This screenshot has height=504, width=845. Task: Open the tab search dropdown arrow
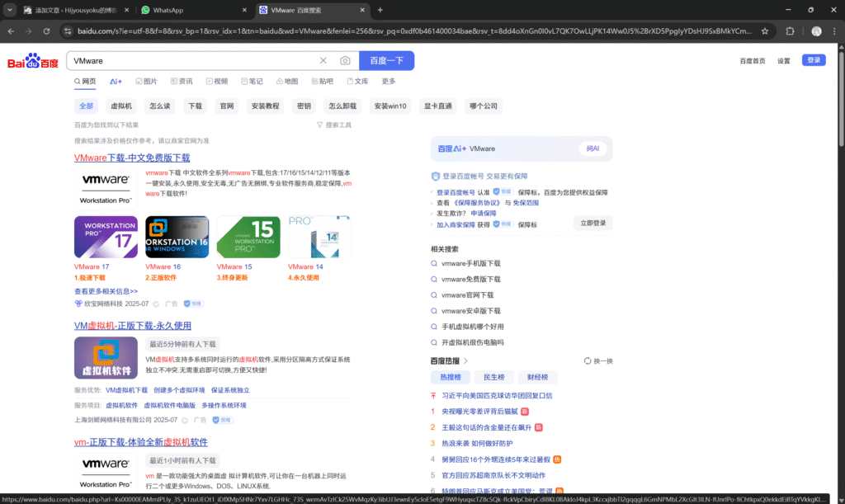click(10, 10)
